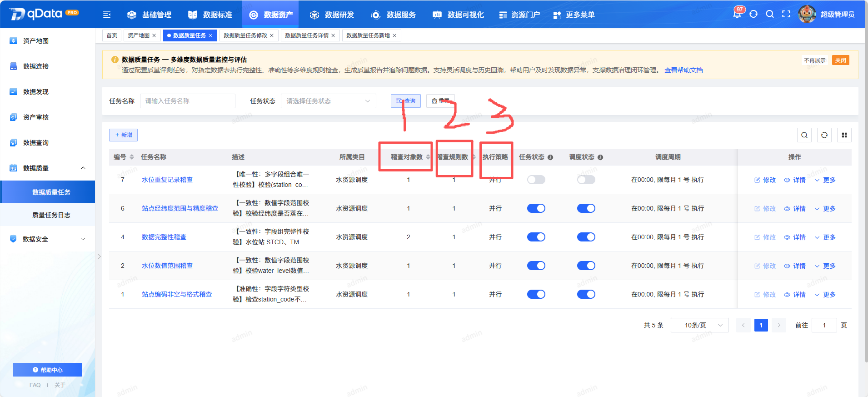Show the 任务状态 help info icon
Screen dimensions: 868x397
point(550,157)
